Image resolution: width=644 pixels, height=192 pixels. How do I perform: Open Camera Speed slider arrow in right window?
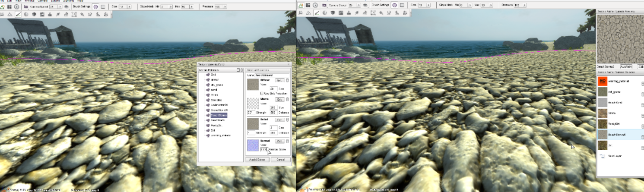(x=358, y=5)
